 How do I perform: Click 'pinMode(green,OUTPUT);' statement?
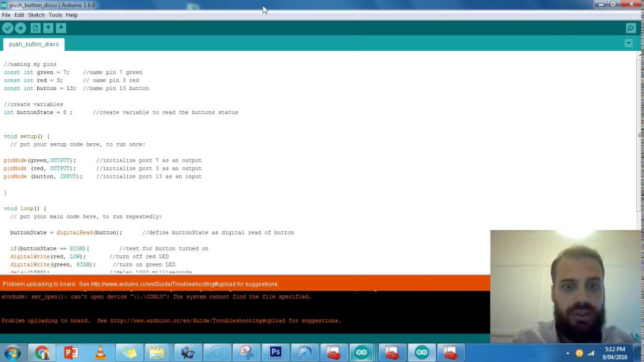click(40, 160)
